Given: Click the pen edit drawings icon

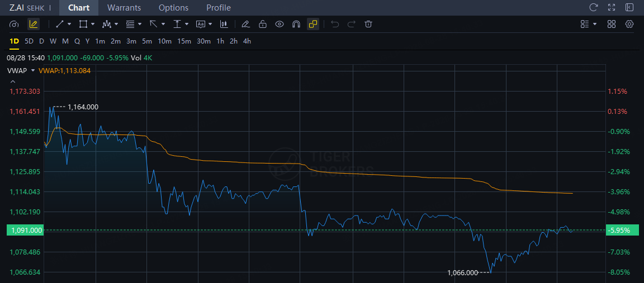Looking at the screenshot, I should coord(245,24).
